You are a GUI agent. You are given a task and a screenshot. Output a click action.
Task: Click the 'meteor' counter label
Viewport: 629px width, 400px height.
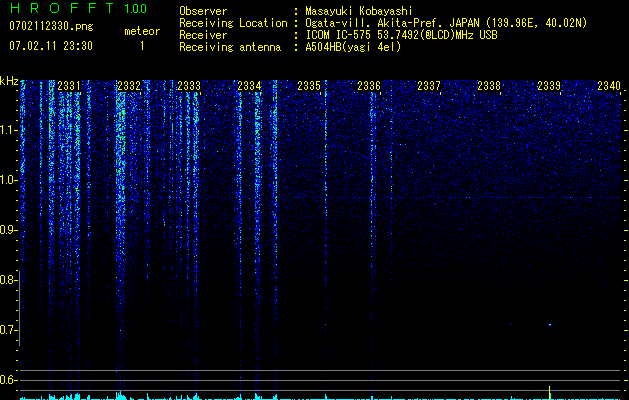tap(142, 31)
